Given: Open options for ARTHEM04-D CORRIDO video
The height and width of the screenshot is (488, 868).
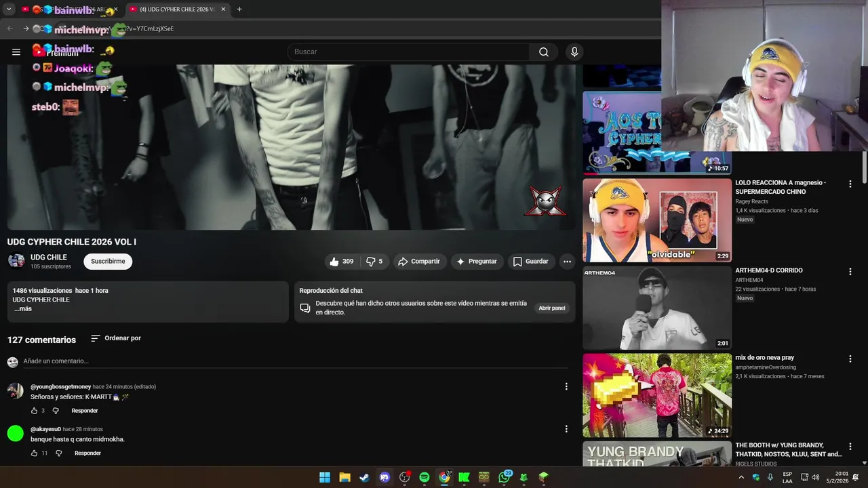Looking at the screenshot, I should point(850,271).
